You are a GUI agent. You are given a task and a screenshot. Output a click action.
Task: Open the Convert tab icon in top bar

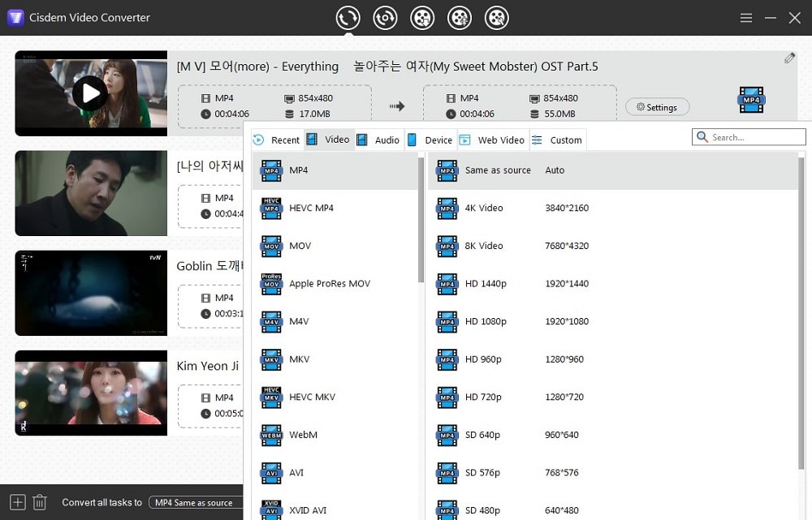[x=348, y=17]
